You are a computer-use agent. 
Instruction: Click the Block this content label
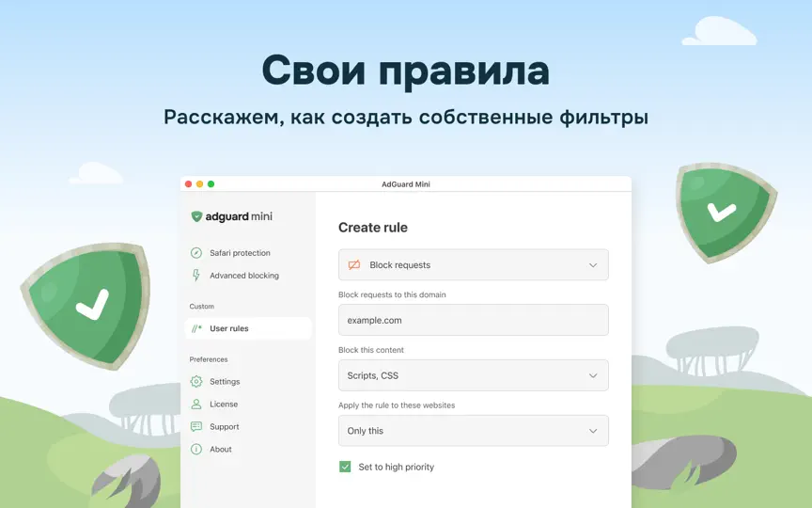[371, 350]
